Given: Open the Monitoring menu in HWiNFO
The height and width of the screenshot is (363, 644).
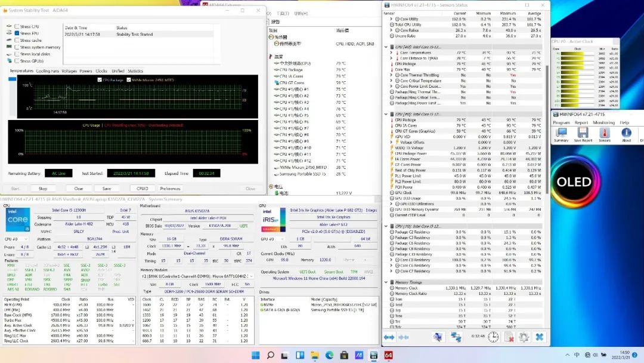Looking at the screenshot, I should click(x=603, y=122).
